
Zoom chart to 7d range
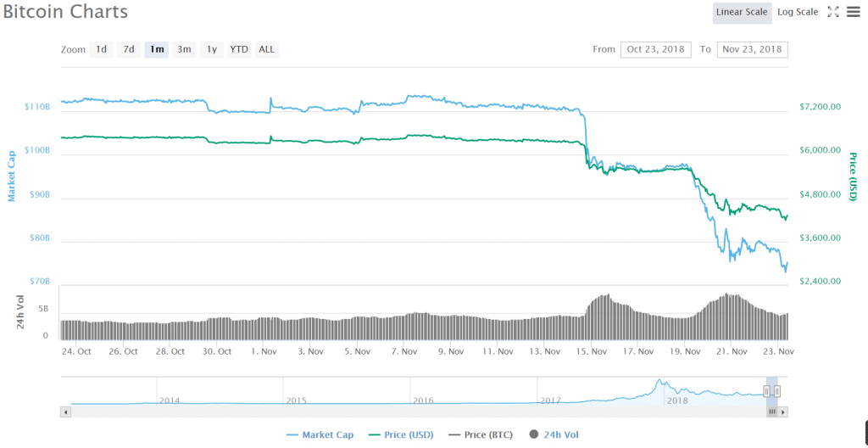[129, 49]
